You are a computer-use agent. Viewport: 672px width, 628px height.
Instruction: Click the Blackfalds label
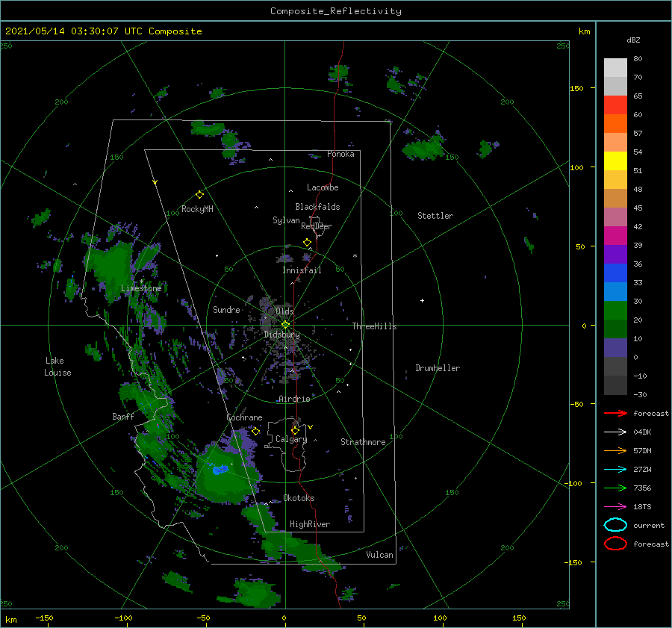coord(317,207)
